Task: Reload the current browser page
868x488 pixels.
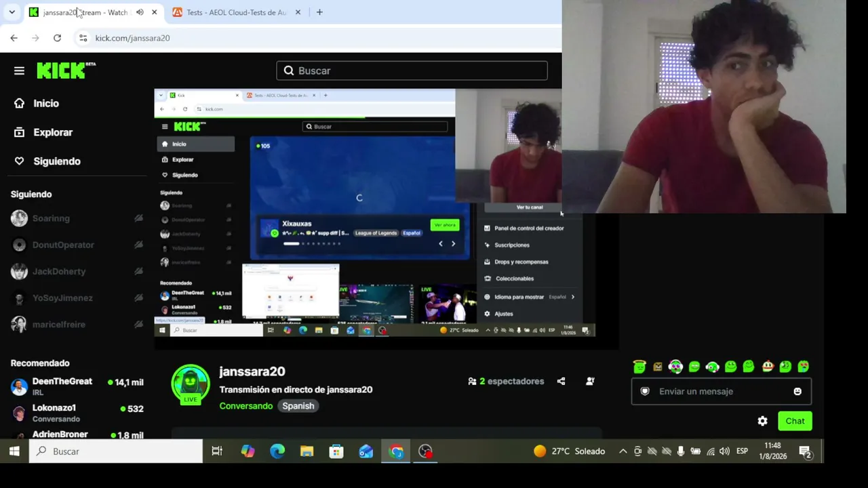Action: click(57, 38)
